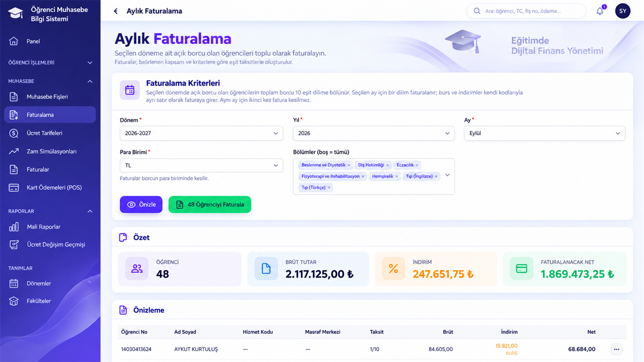Click the Dönemler calendar icon

pyautogui.click(x=14, y=284)
